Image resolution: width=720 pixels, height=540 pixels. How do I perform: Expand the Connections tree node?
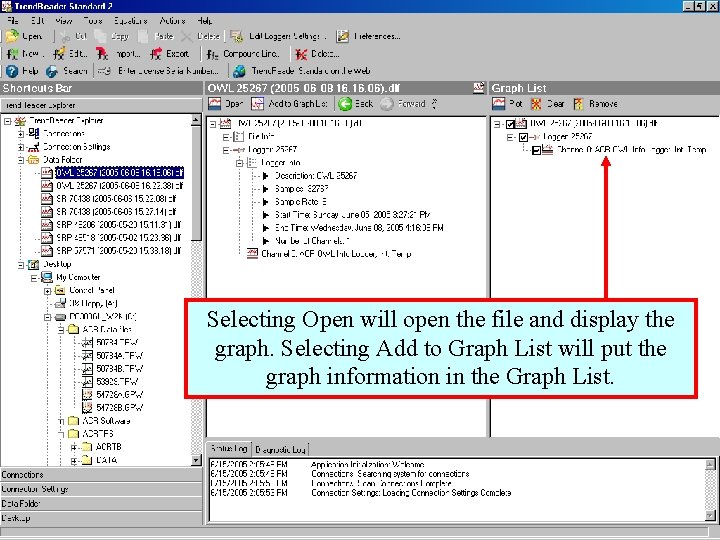[x=21, y=134]
